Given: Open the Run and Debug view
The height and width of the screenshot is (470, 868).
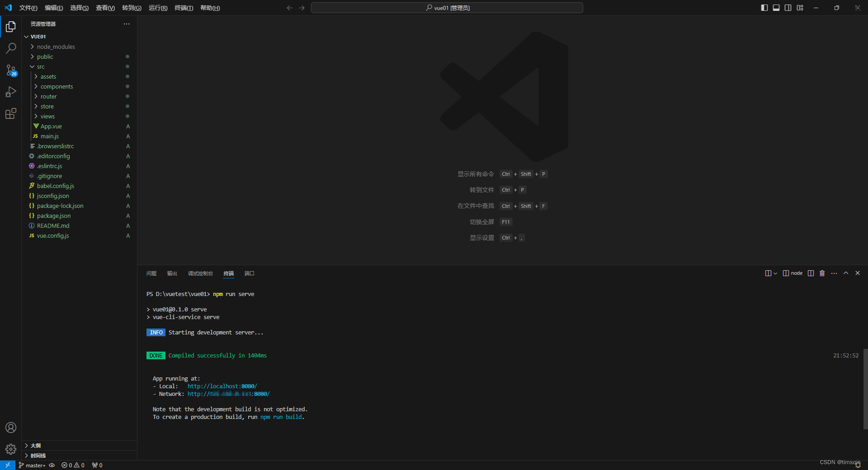Looking at the screenshot, I should tap(11, 92).
